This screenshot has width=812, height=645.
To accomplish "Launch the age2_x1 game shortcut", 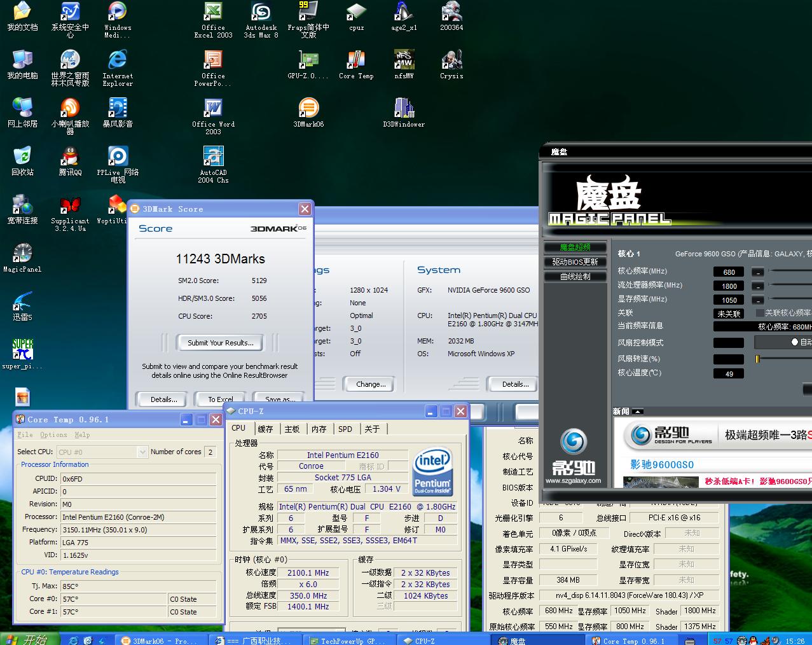I will pyautogui.click(x=404, y=17).
